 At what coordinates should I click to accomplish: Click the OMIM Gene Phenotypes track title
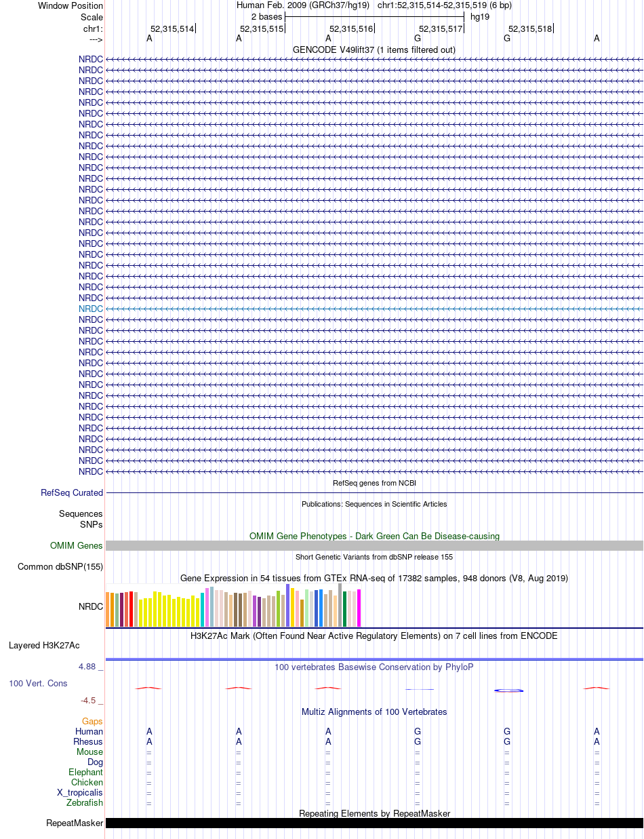coord(374,536)
